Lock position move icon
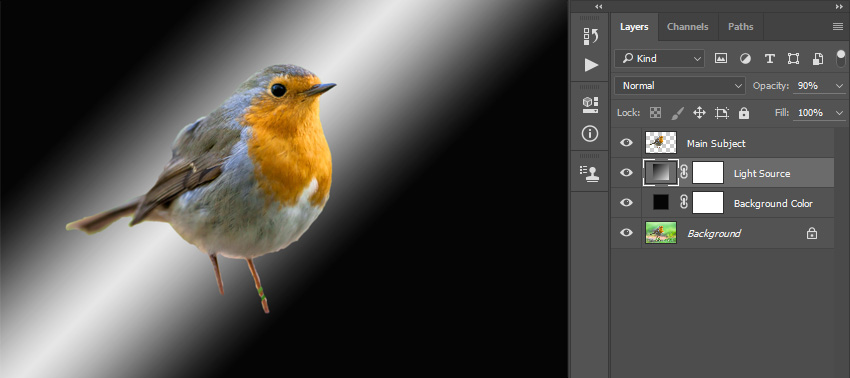 tap(699, 113)
